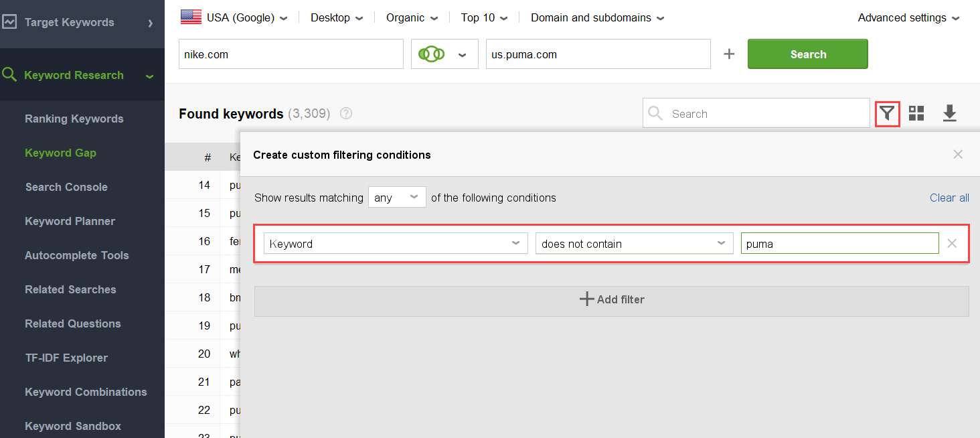Open Related Searches
980x438 pixels.
(71, 289)
